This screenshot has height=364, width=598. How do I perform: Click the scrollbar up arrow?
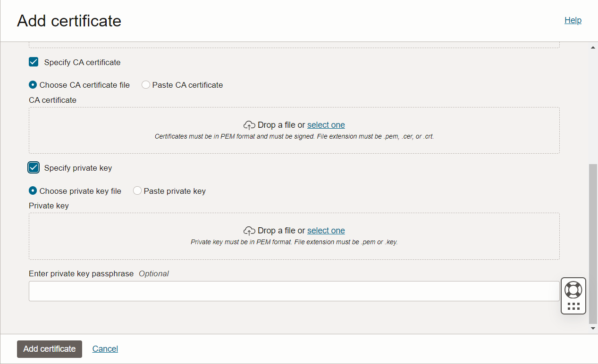593,48
